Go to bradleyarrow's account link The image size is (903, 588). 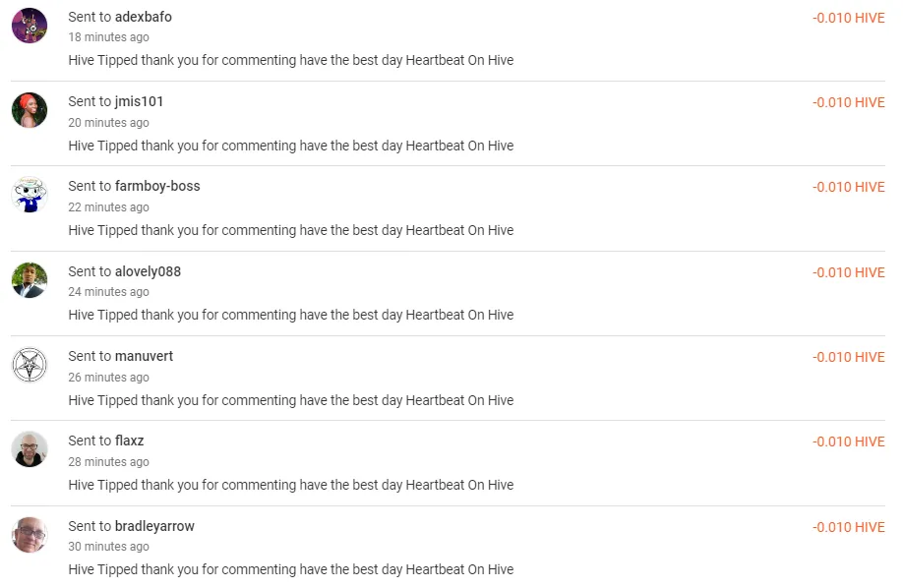click(154, 526)
